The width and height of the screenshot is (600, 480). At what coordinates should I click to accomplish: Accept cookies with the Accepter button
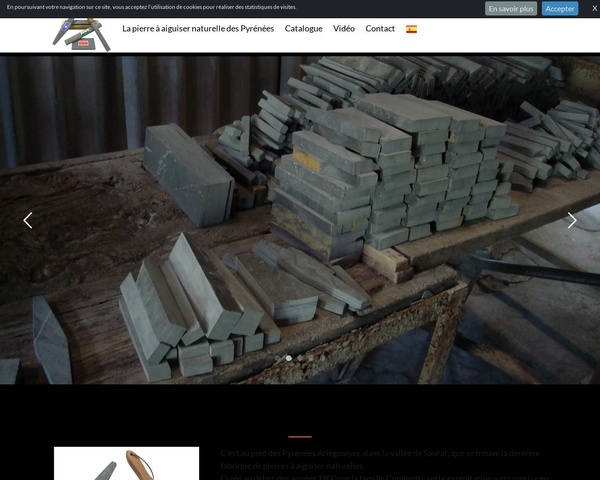click(x=560, y=8)
